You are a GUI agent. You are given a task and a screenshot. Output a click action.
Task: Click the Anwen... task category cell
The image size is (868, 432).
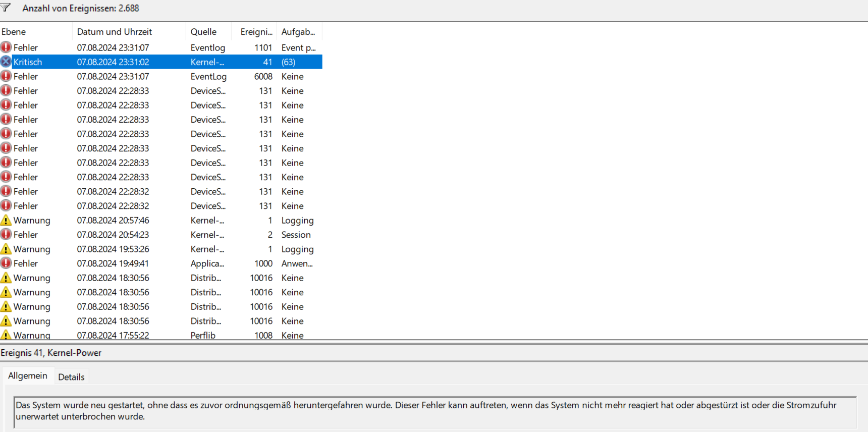[297, 263]
